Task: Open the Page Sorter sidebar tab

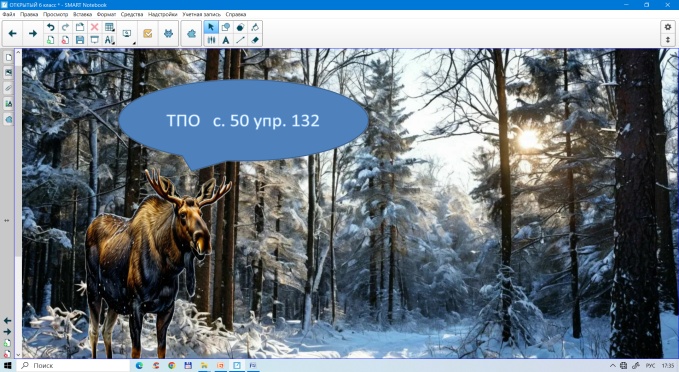Action: pos(8,57)
